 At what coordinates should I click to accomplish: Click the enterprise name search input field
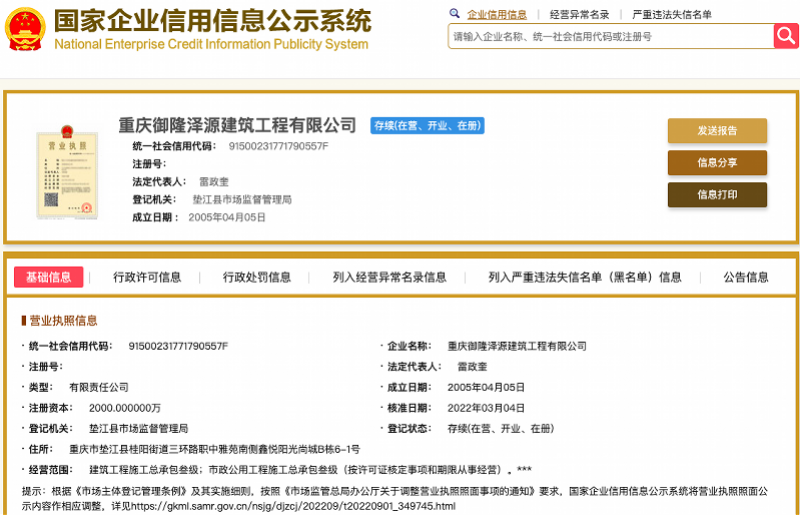(611, 36)
